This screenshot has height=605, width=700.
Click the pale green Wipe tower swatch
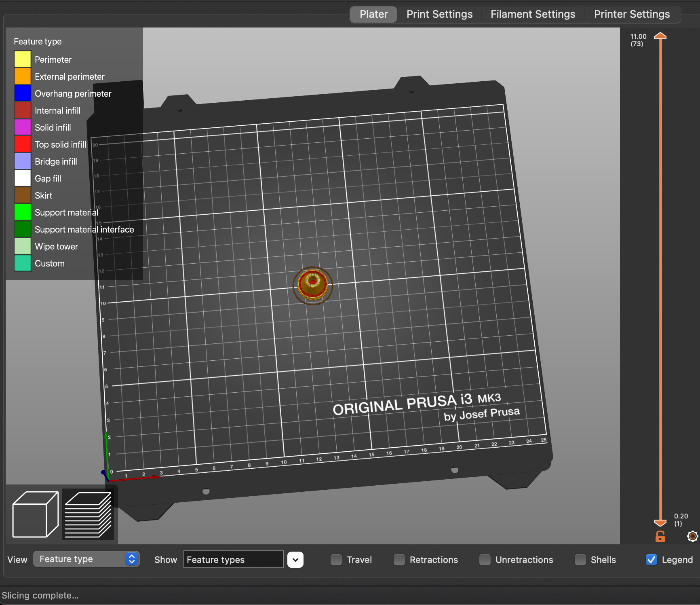(x=23, y=246)
